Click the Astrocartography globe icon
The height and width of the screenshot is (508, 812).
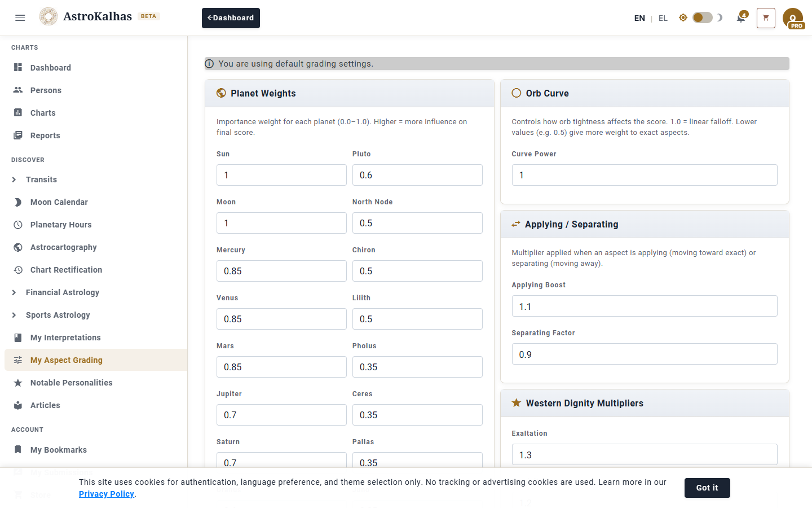18,247
